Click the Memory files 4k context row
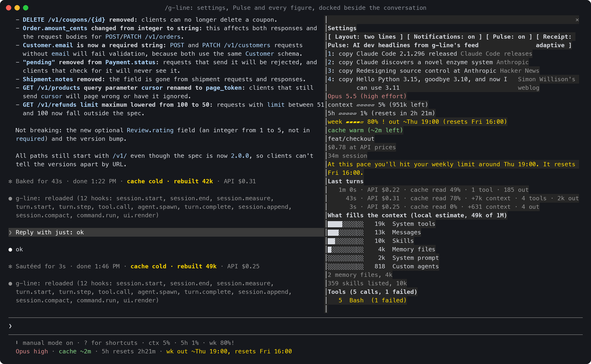This screenshot has height=364, width=591. (381, 249)
